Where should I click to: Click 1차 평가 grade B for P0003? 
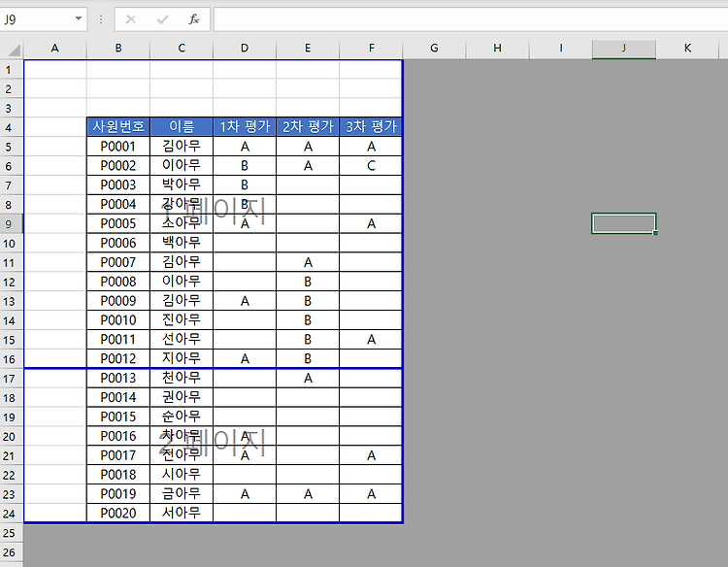[x=245, y=184]
